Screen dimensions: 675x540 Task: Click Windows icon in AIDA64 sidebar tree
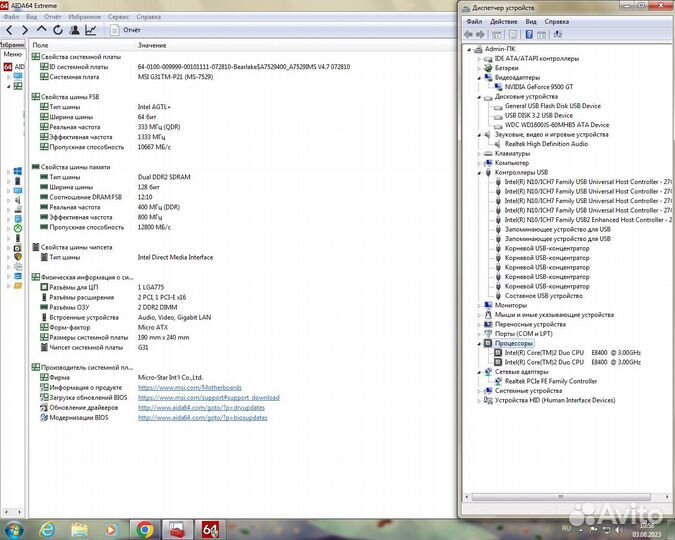[x=18, y=171]
